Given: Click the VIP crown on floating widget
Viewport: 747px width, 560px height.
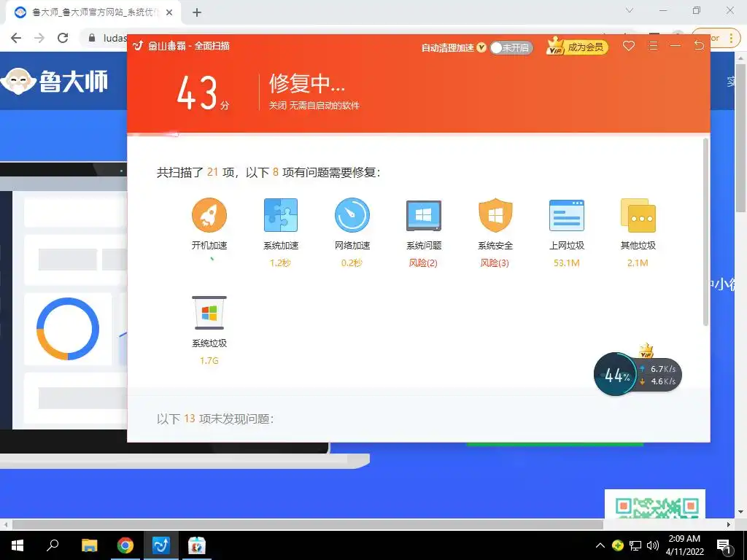Looking at the screenshot, I should click(646, 350).
